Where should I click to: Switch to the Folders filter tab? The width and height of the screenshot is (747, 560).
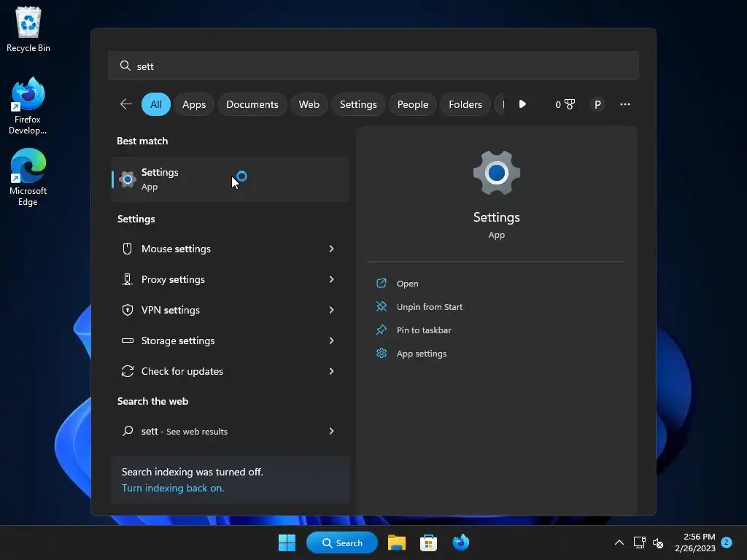465,104
